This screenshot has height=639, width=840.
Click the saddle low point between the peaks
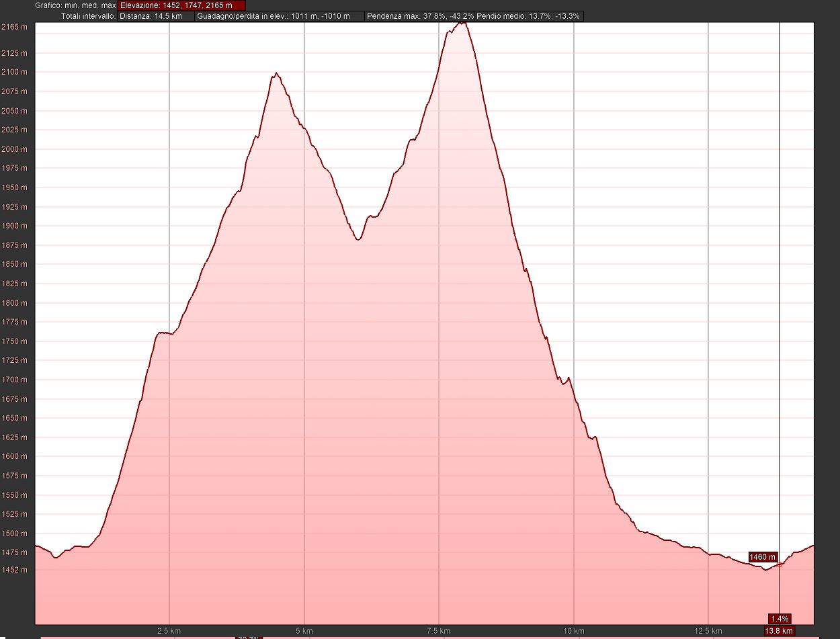tap(358, 239)
